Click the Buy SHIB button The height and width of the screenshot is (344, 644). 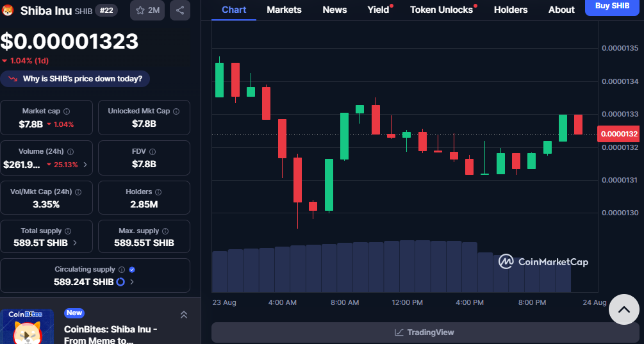[612, 6]
